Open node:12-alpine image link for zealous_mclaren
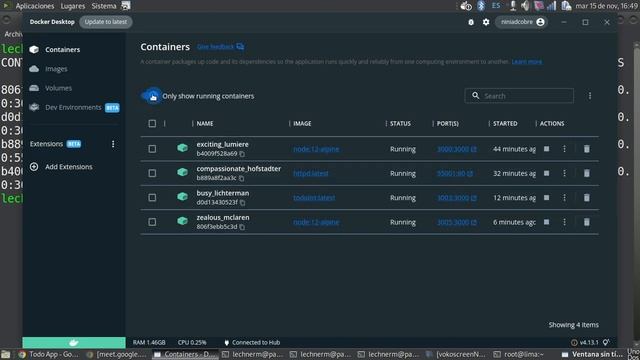Screen dimensions: 640x360 316,222
